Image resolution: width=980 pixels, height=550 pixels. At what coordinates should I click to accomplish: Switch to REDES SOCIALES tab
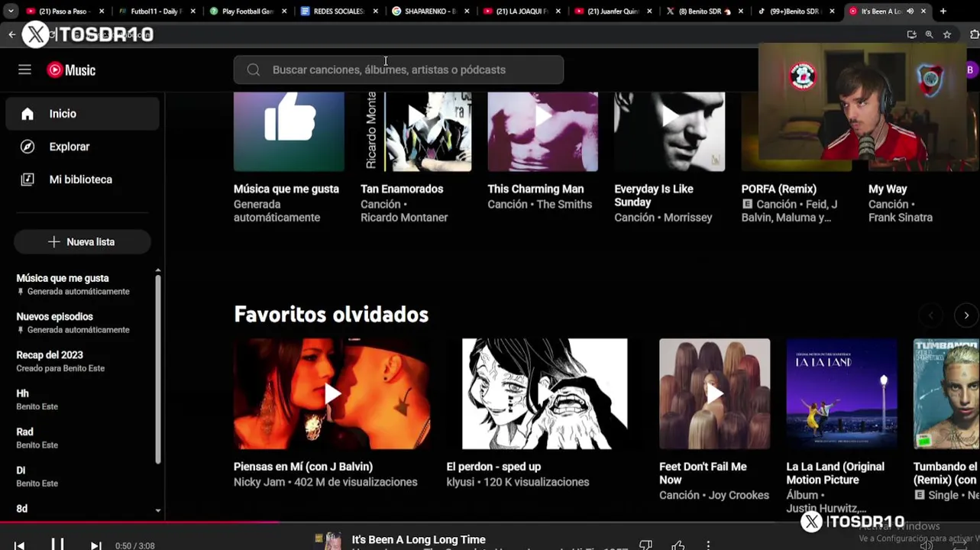pos(339,11)
